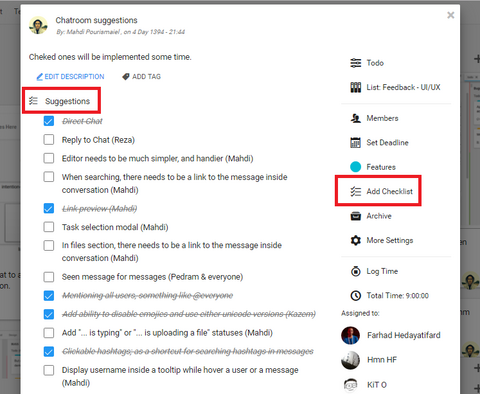Image resolution: width=480 pixels, height=394 pixels.
Task: Click the Archive box icon
Action: pos(355,216)
